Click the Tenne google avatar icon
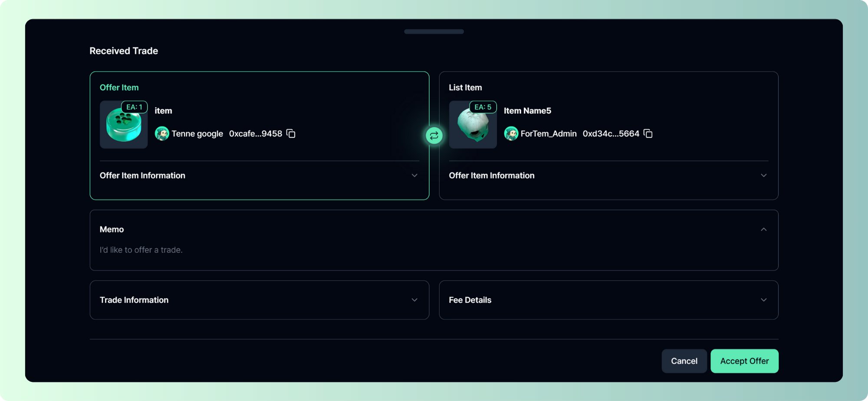 click(162, 134)
